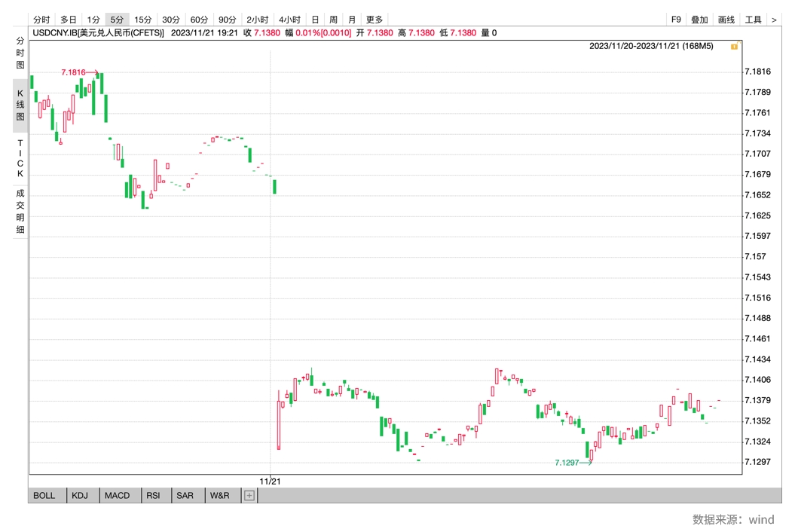Click the 2023/11/20-2023/11/21 (168M5) date range
Screen dimensions: 795x532
coord(651,46)
